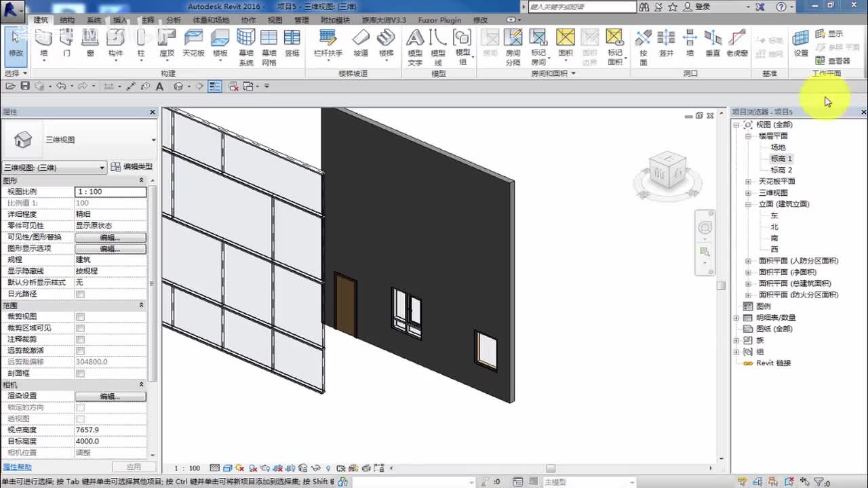Choose the 栏杆扶手 (Railing) tool
The width and height of the screenshot is (868, 488).
coord(328,43)
